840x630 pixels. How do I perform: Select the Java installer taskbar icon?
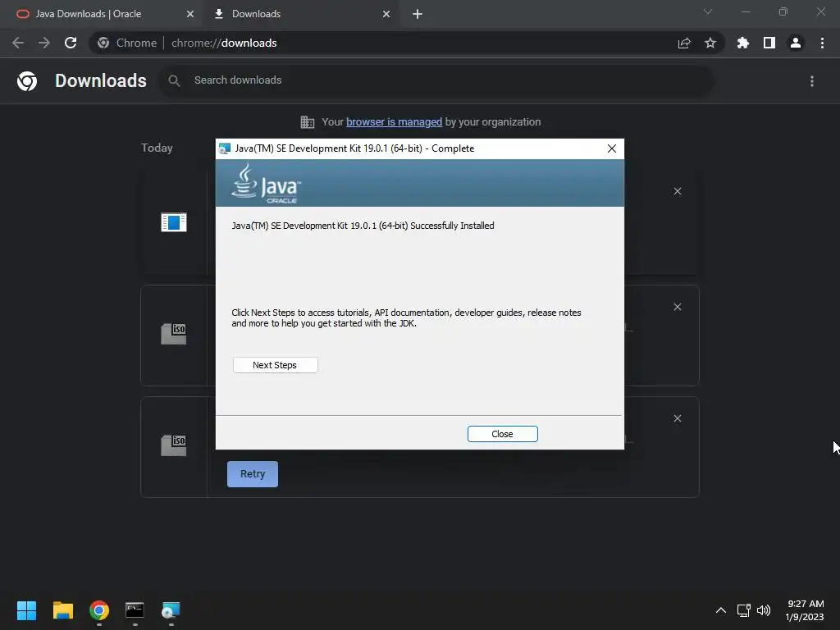point(171,610)
